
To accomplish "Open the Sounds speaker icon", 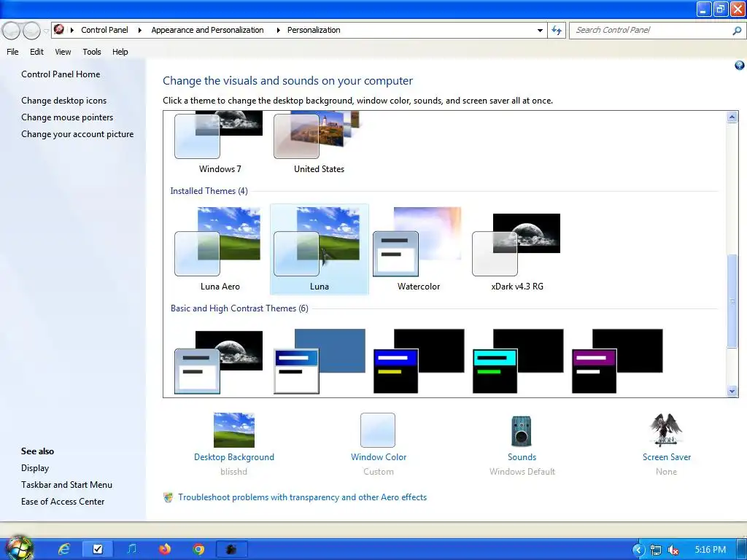I will (522, 430).
